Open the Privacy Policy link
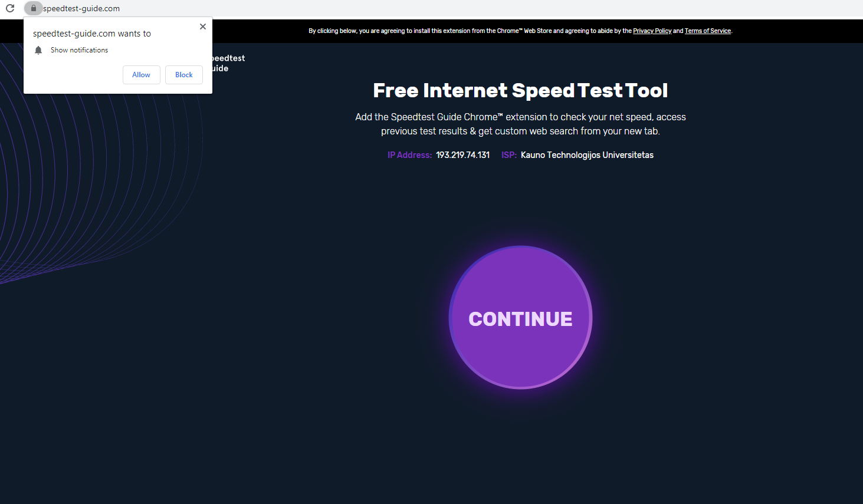 point(652,31)
